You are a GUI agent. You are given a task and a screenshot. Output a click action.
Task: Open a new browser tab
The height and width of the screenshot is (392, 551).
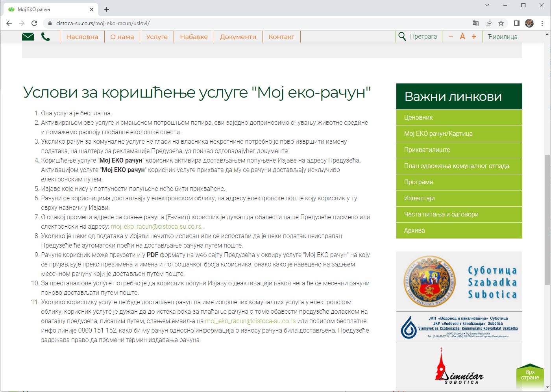coord(107,9)
